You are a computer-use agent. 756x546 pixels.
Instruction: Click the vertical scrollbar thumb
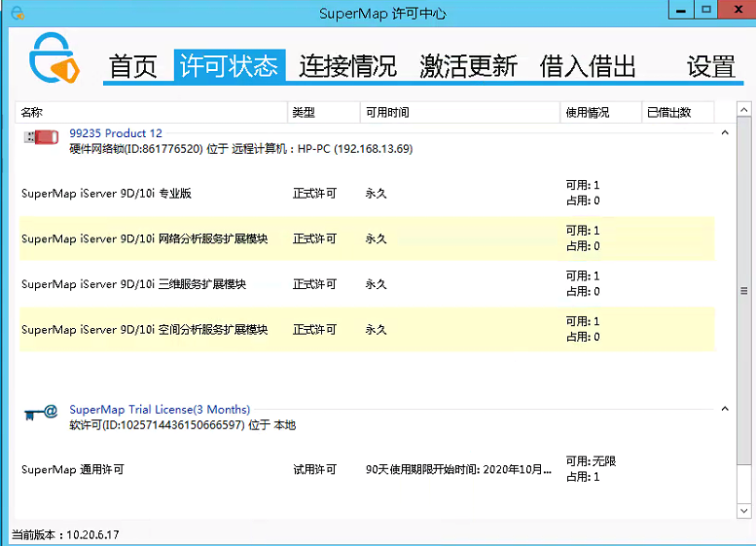click(x=744, y=291)
